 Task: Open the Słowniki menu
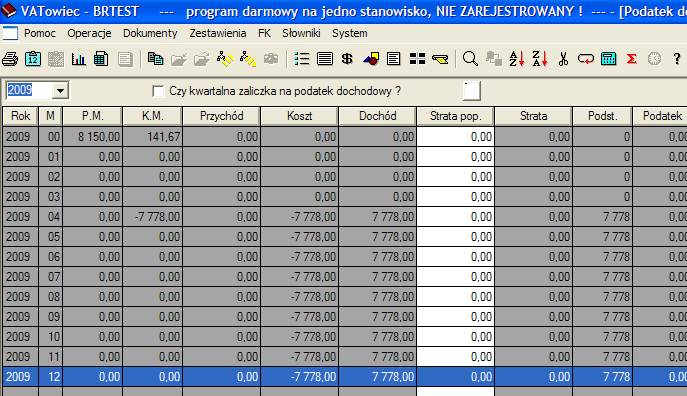(301, 33)
